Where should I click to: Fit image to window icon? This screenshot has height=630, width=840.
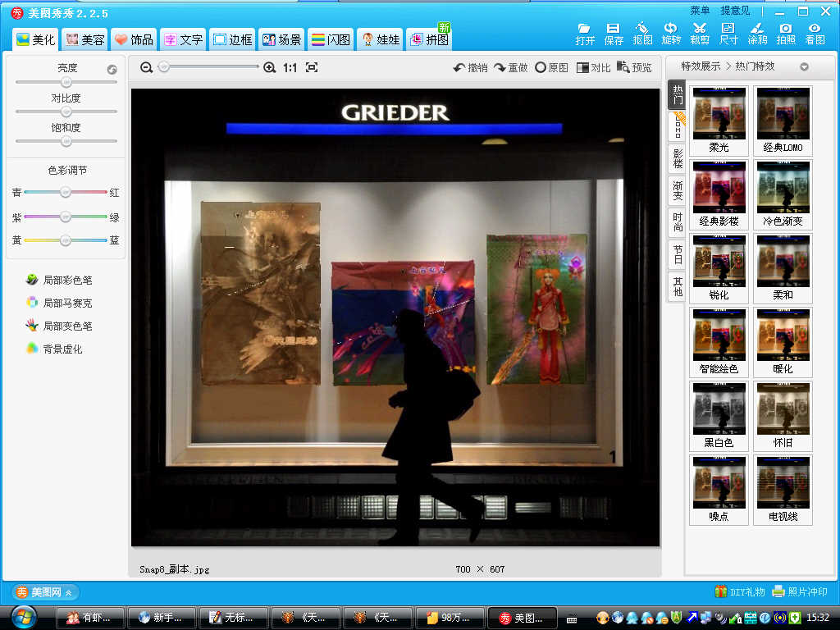[x=312, y=67]
